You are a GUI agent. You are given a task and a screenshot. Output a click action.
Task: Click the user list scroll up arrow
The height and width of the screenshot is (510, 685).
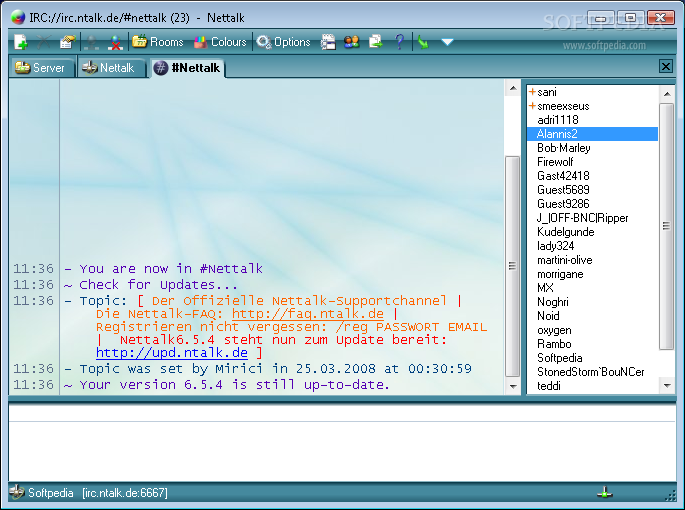tap(667, 94)
